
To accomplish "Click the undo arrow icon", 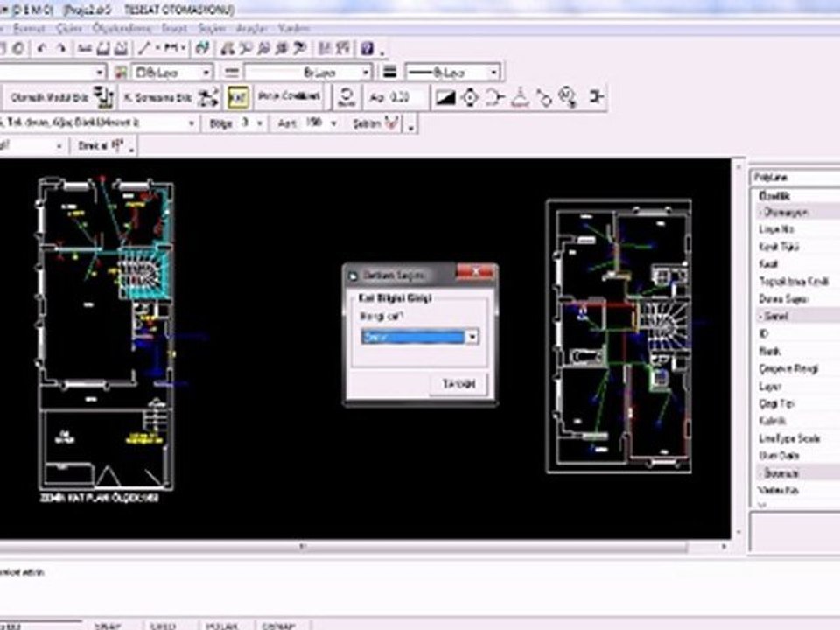I will 42,49.
